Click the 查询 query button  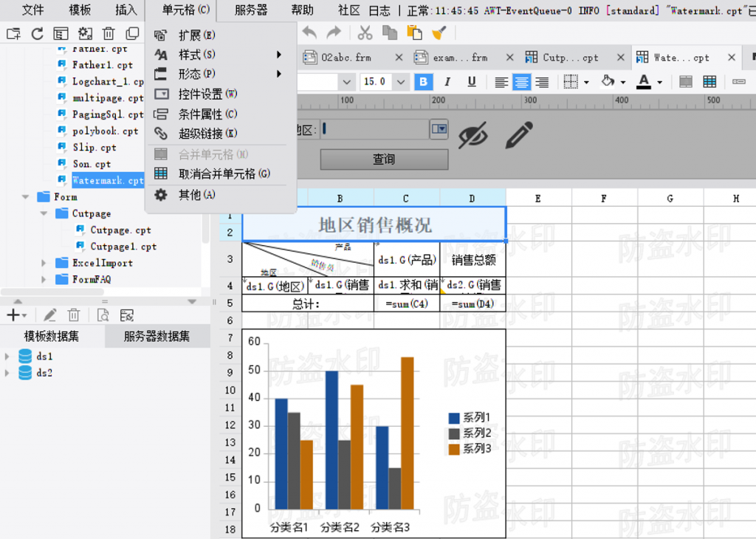coord(383,159)
